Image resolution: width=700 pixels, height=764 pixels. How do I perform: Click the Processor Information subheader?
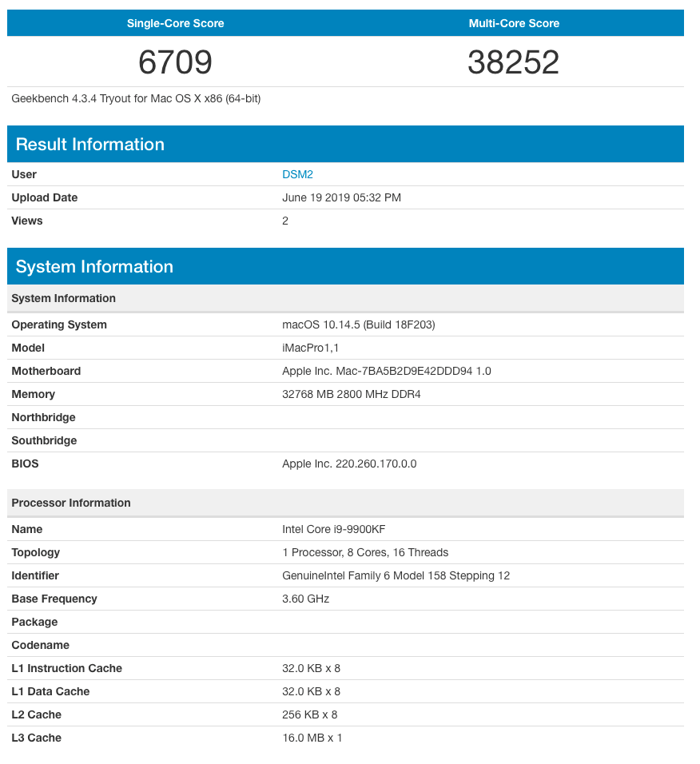coord(345,503)
